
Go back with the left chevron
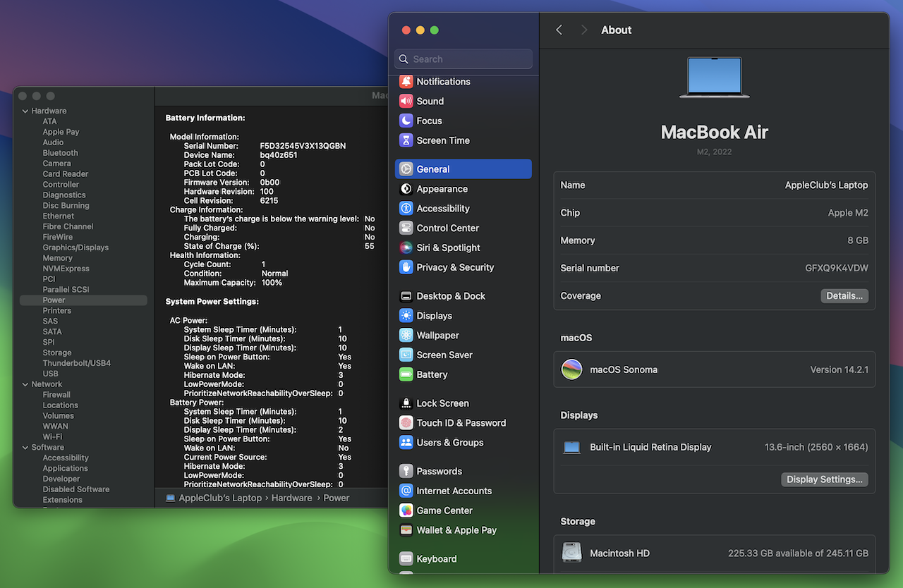[559, 30]
